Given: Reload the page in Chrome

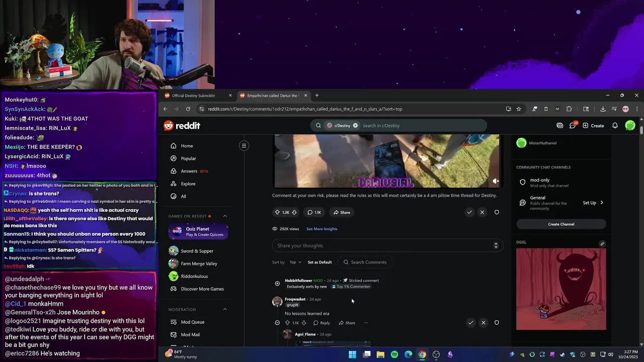Looking at the screenshot, I should click(188, 109).
